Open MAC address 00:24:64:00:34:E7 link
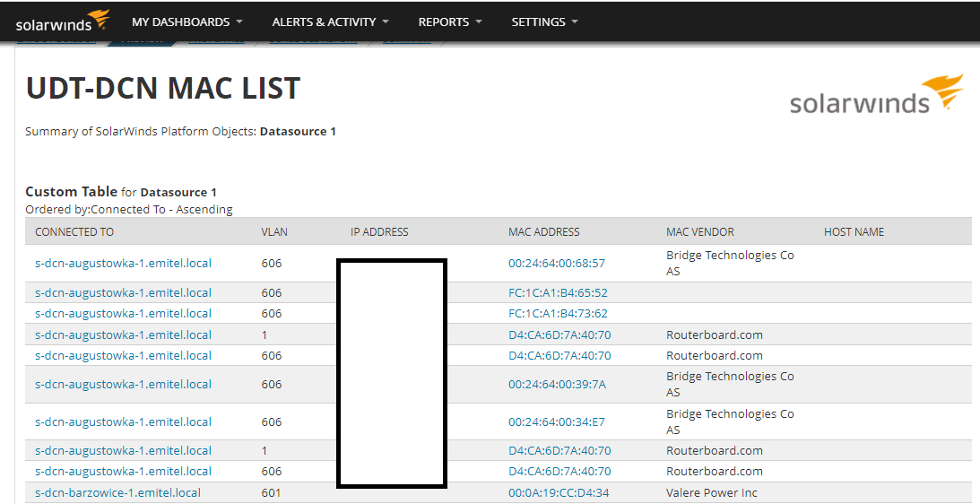The width and height of the screenshot is (980, 504). pyautogui.click(x=556, y=422)
